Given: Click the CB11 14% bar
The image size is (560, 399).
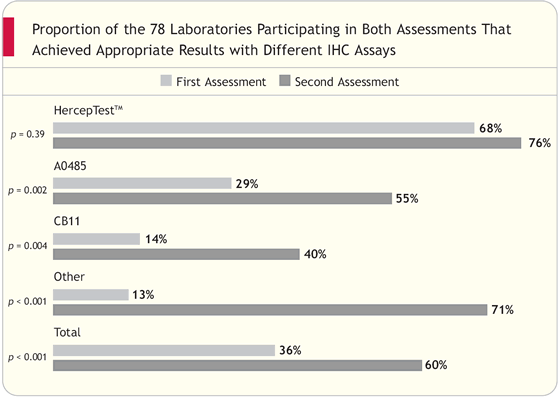Looking at the screenshot, I should [x=96, y=239].
